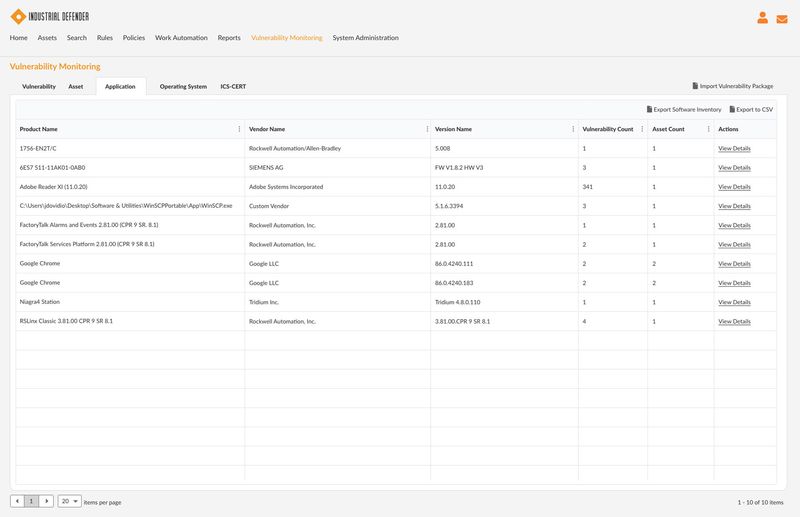Viewport: 800px width, 517px height.
Task: View Details for 6ES7 511-11AK01-0AB0
Action: click(x=734, y=168)
